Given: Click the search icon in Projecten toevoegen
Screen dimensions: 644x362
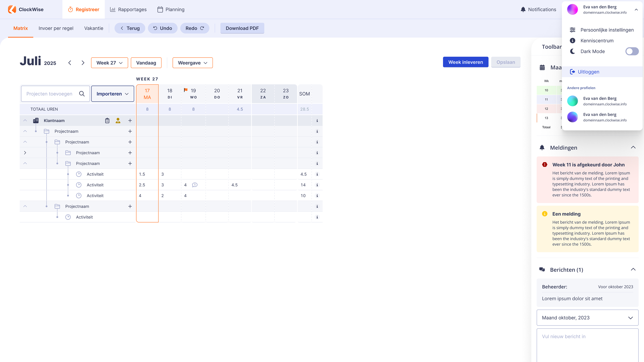Looking at the screenshot, I should 82,94.
